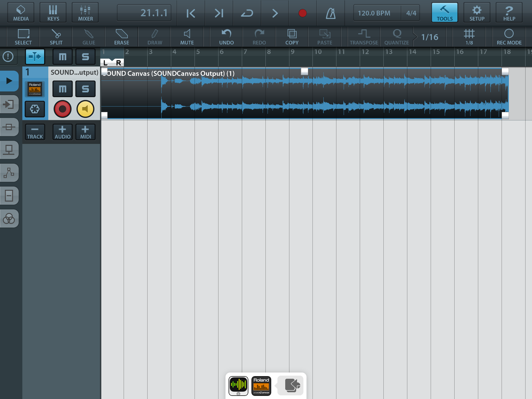Open the output routing sidebar tab
Screen dimensions: 532x399
click(x=9, y=150)
